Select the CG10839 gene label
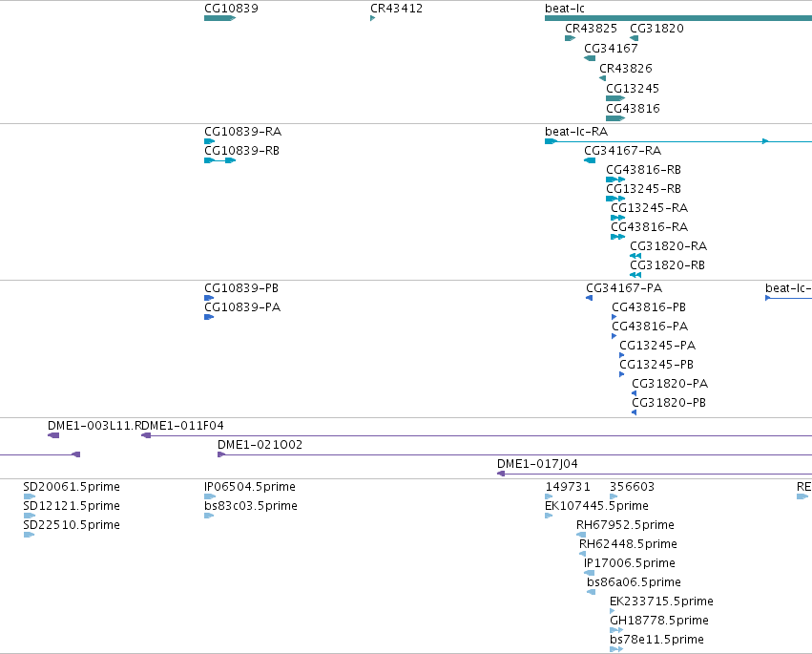 coord(231,9)
